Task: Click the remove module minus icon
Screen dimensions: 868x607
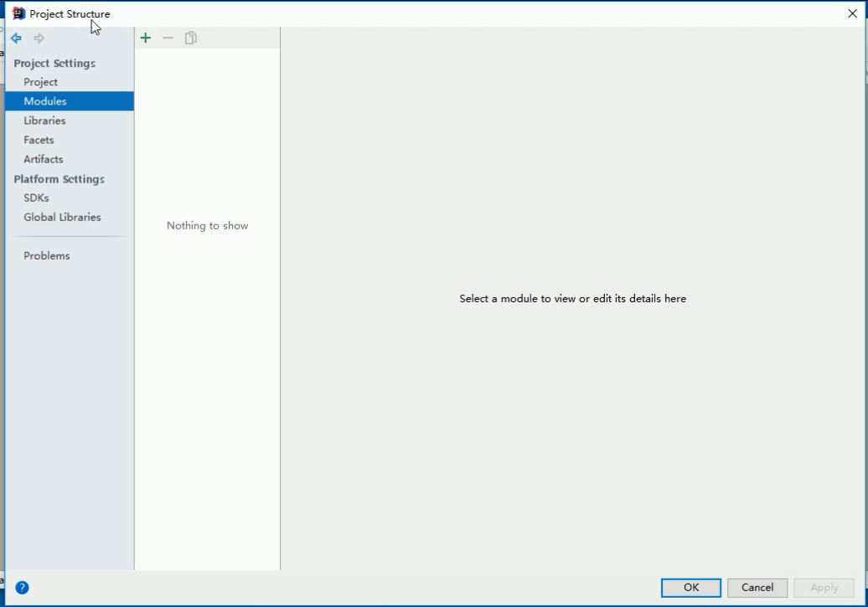Action: [x=168, y=38]
